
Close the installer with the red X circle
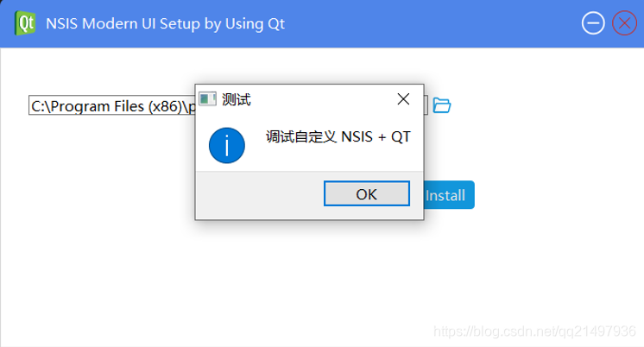[623, 23]
